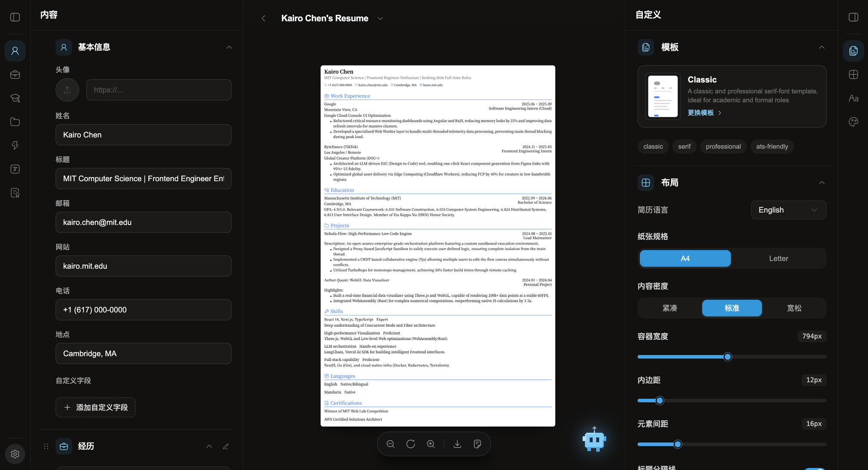The height and width of the screenshot is (470, 868).
Task: Select Letter paper size
Action: tap(779, 258)
